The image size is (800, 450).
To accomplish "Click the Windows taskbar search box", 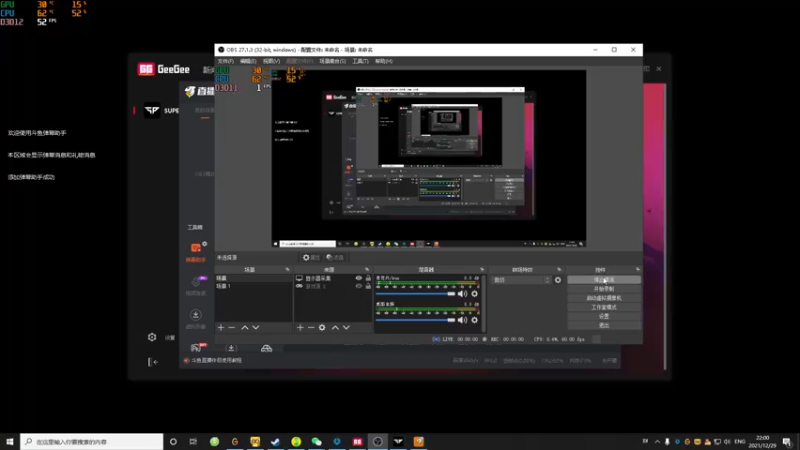I will pyautogui.click(x=92, y=442).
